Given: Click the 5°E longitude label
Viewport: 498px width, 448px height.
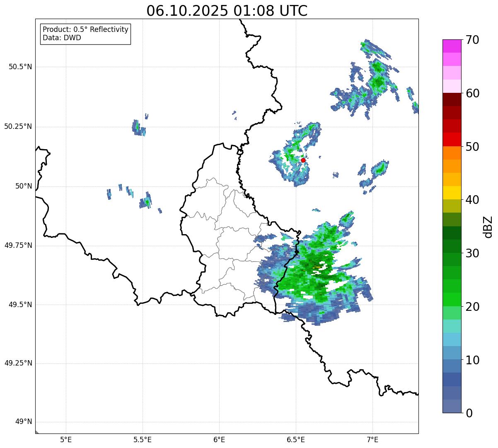Looking at the screenshot, I should 66,440.
